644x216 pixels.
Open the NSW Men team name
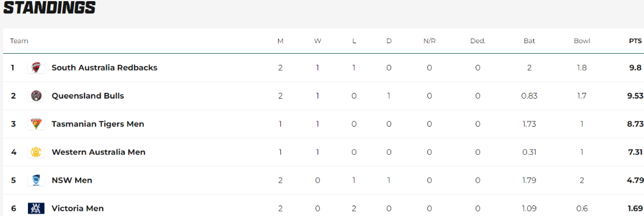click(72, 180)
